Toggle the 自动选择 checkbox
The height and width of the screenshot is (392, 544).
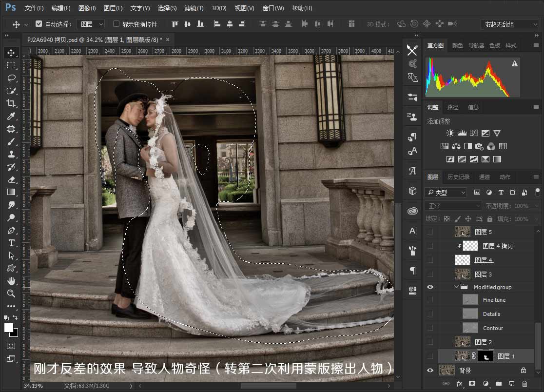(38, 23)
